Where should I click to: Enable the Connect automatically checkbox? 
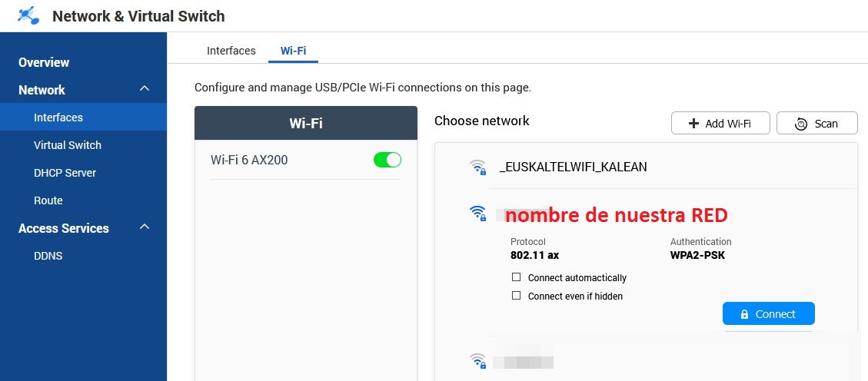(x=516, y=277)
